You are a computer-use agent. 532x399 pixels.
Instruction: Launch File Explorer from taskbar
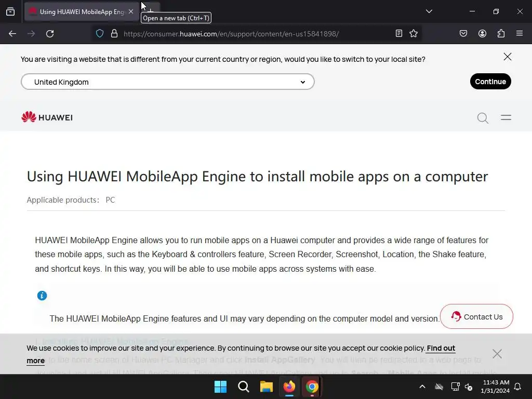click(x=267, y=387)
